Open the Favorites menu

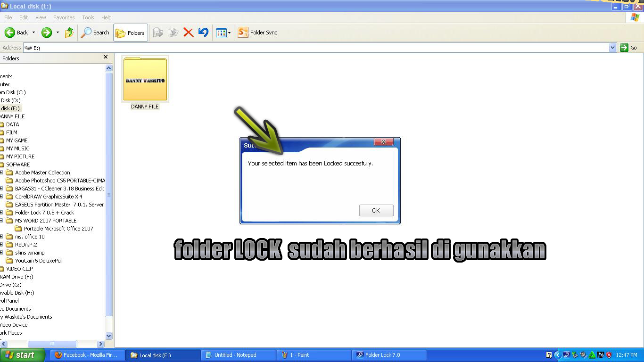click(x=64, y=17)
